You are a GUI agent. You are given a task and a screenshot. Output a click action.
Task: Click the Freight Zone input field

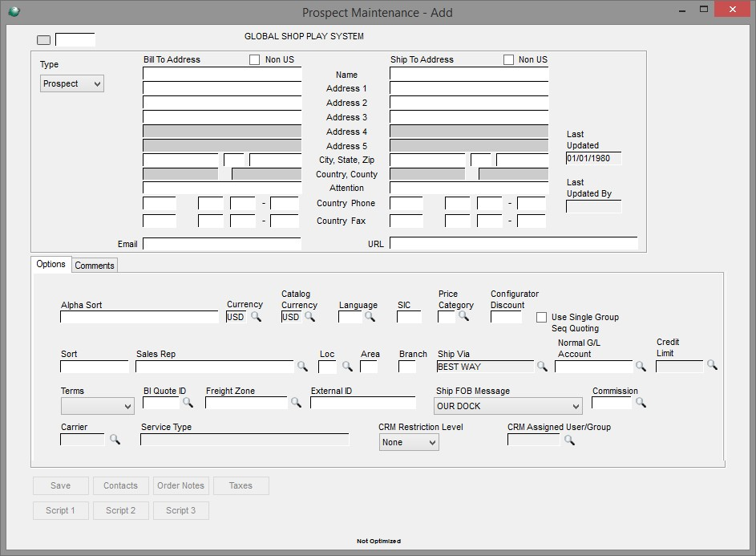click(x=246, y=403)
